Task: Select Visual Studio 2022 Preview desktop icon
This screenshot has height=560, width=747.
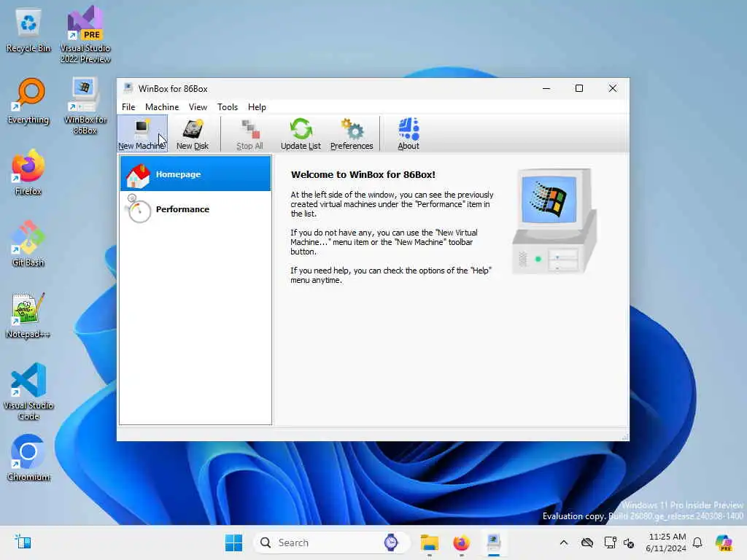Action: 85,36
